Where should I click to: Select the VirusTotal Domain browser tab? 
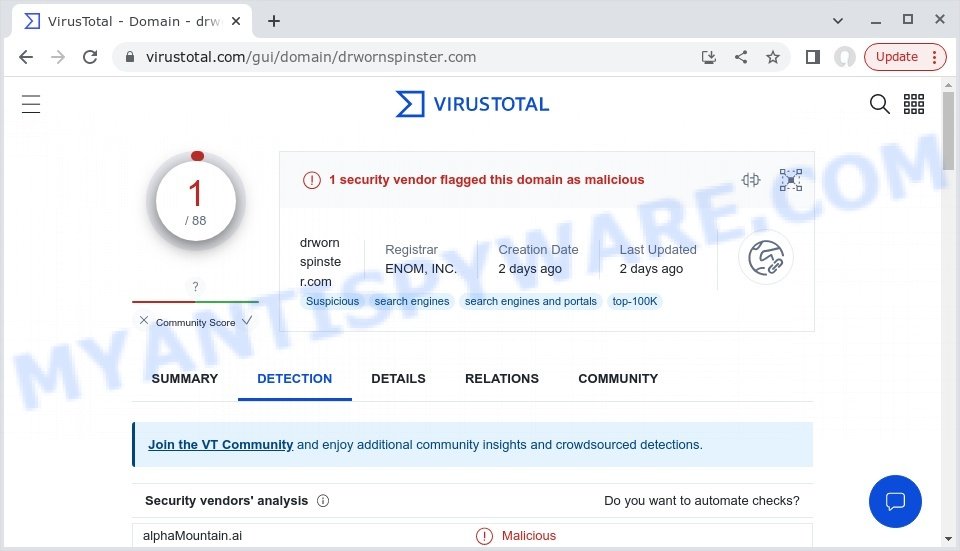(131, 21)
